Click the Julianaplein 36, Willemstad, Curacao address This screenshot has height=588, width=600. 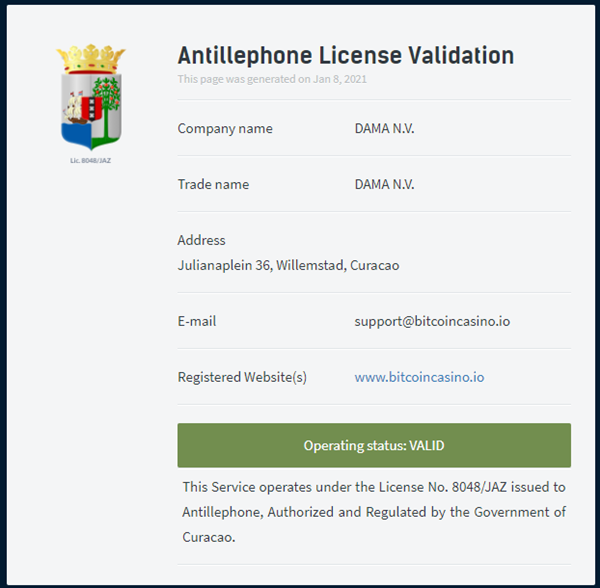[288, 265]
